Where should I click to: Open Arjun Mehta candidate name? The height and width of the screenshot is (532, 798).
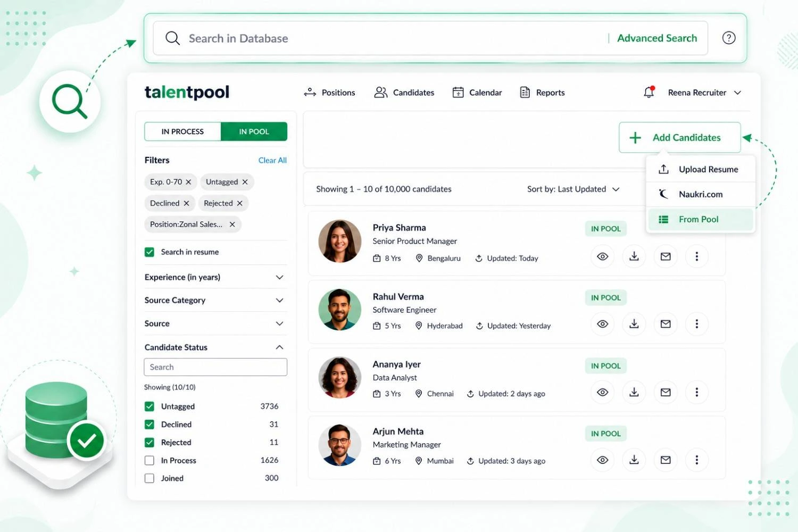click(x=398, y=431)
